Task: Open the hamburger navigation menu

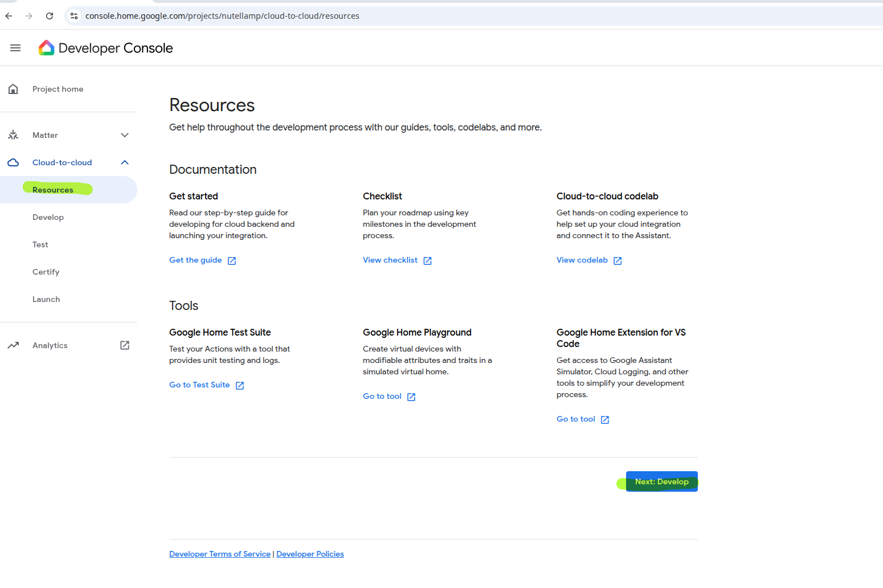Action: click(15, 48)
